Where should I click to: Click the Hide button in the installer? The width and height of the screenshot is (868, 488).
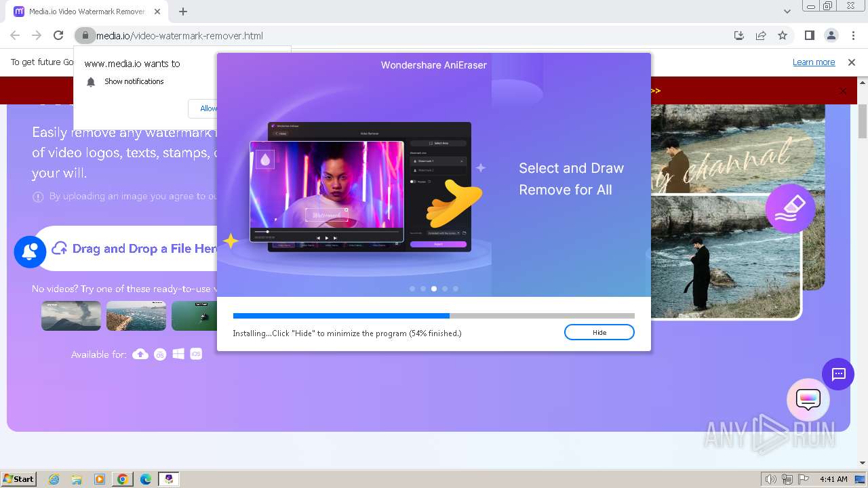[599, 332]
